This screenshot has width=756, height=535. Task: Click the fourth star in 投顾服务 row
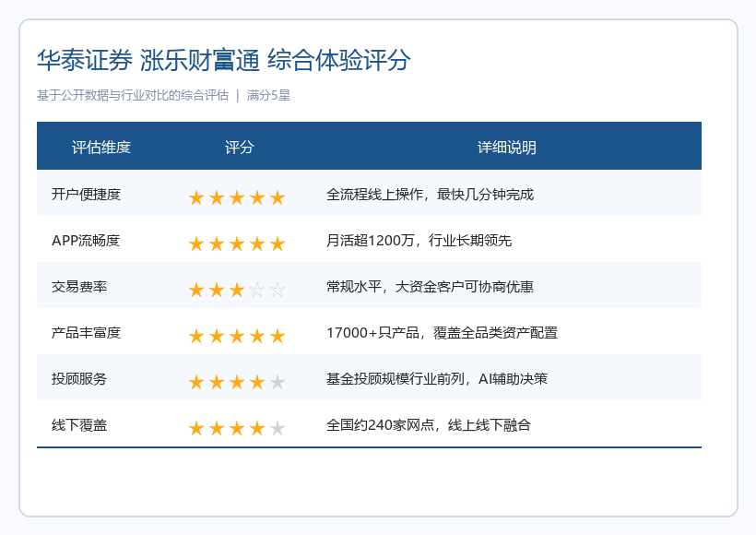(257, 382)
